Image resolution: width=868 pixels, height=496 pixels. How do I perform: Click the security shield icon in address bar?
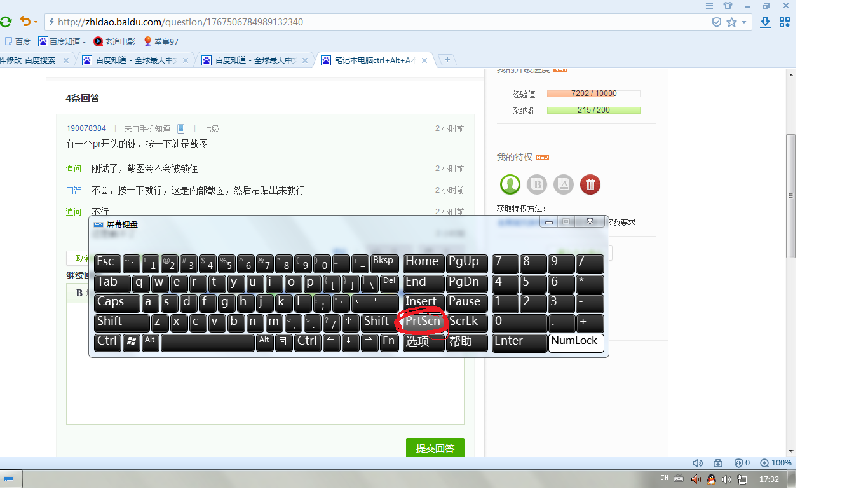tap(717, 22)
